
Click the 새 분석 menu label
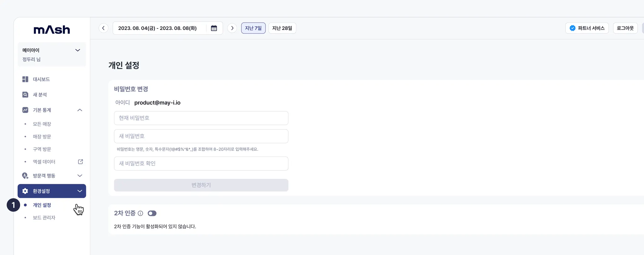click(x=40, y=95)
